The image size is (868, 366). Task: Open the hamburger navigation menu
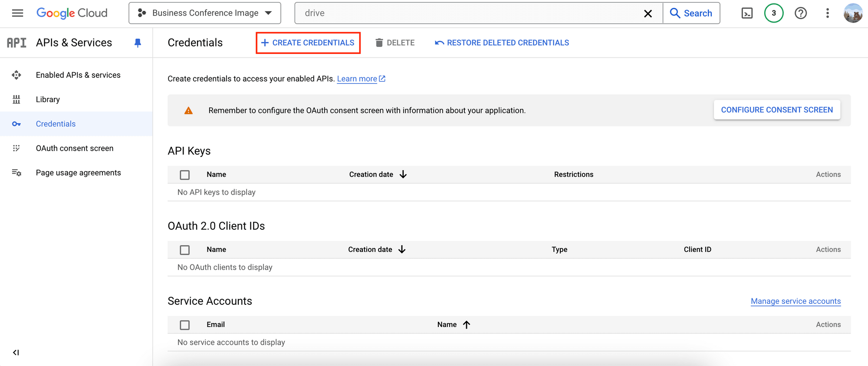pyautogui.click(x=17, y=13)
